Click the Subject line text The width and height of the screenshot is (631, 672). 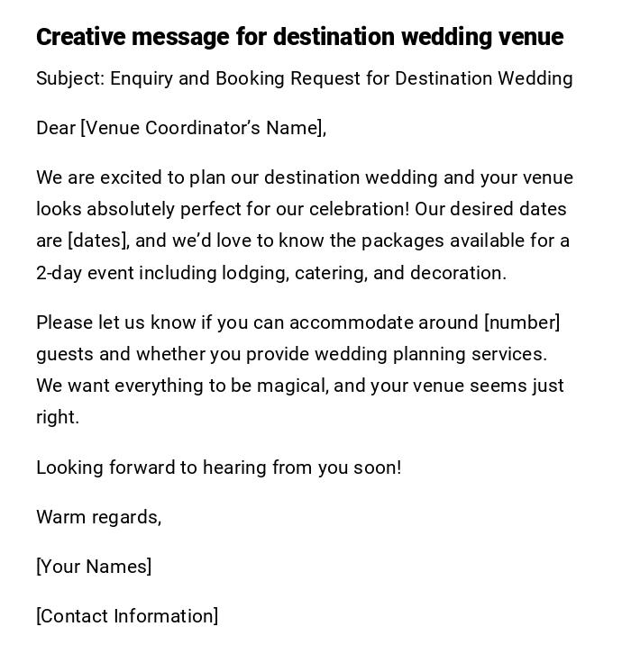[304, 78]
